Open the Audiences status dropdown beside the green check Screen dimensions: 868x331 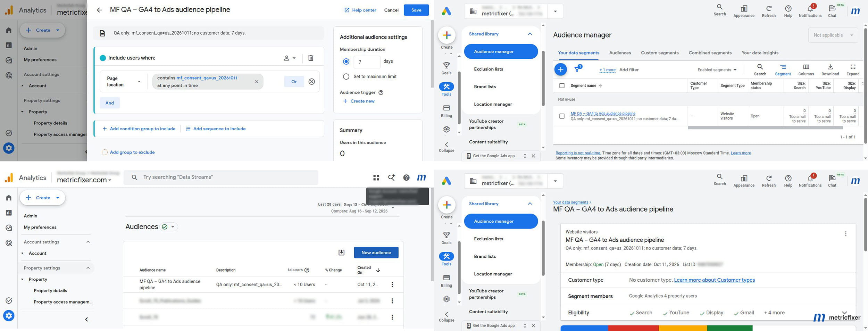click(x=173, y=227)
